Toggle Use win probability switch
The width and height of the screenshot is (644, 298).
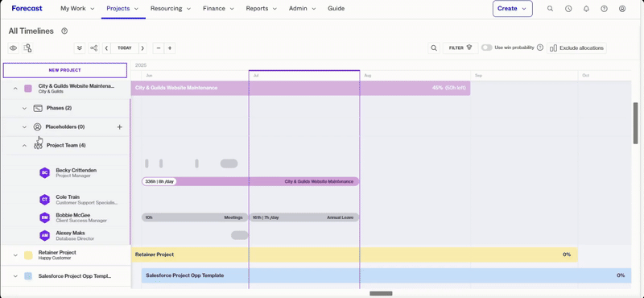[x=487, y=48]
